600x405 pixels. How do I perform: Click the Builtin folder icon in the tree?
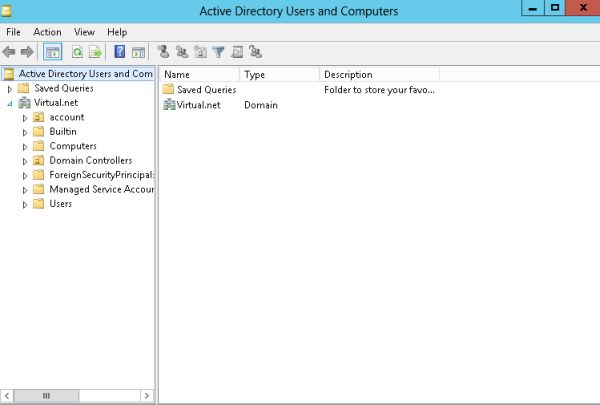coord(38,132)
